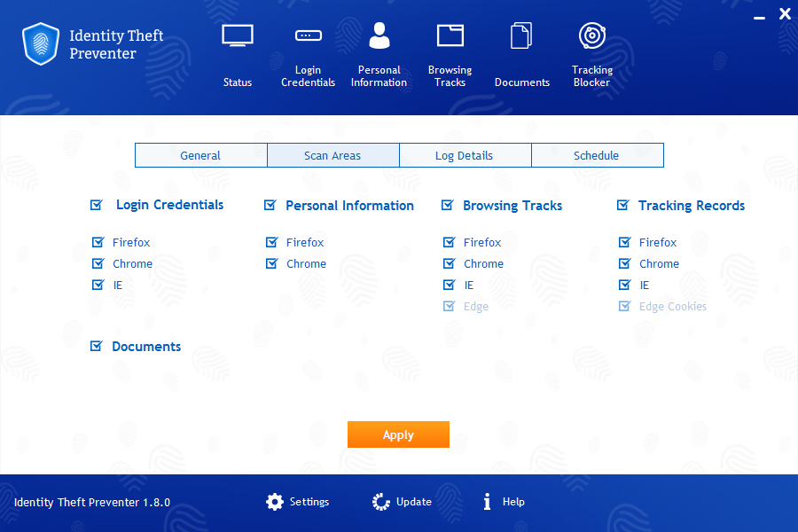Switch to the Schedule tab

[x=597, y=154]
